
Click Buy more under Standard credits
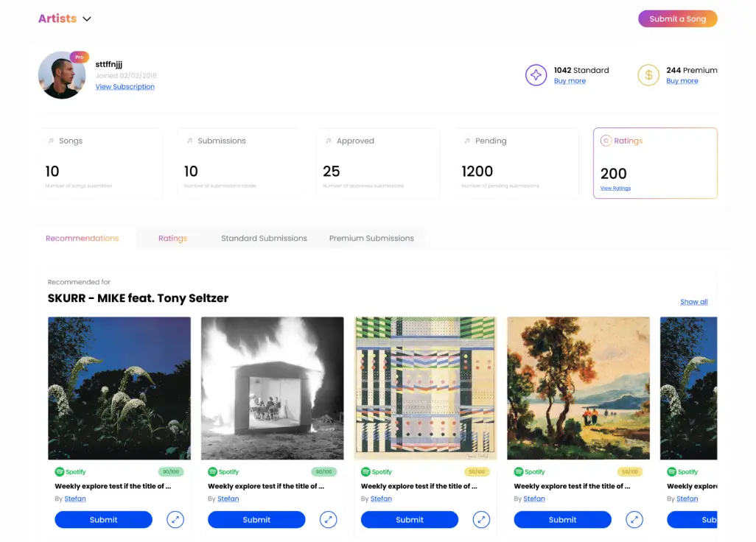click(x=570, y=81)
